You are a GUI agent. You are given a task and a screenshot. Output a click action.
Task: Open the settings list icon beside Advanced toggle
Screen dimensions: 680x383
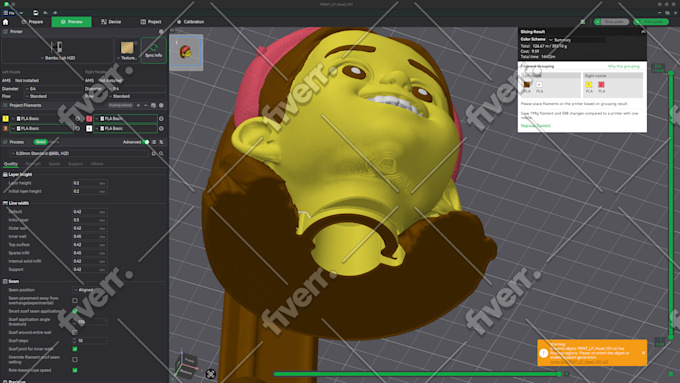pyautogui.click(x=154, y=142)
